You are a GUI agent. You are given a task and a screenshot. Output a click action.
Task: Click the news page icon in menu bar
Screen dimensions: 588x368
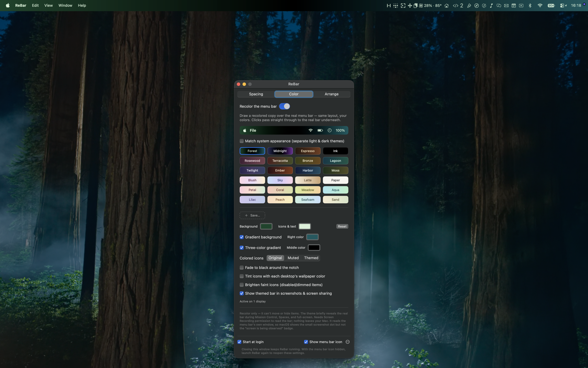point(513,6)
